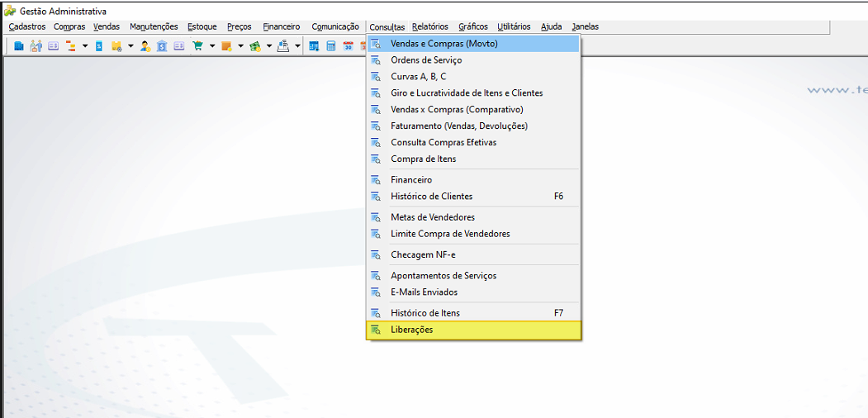Open the cash register toolbar icon
Image resolution: width=868 pixels, height=418 pixels.
click(283, 46)
